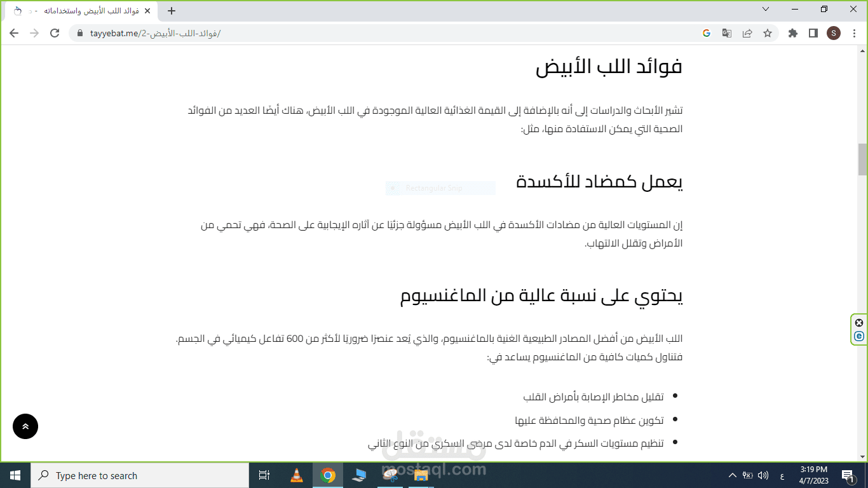Image resolution: width=868 pixels, height=488 pixels.
Task: Open the S profile avatar
Action: 834,33
